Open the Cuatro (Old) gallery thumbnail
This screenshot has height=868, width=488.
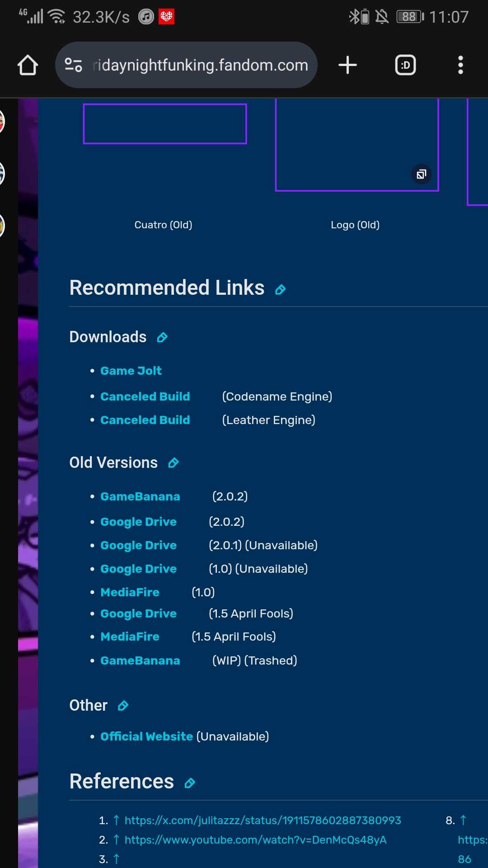(165, 124)
